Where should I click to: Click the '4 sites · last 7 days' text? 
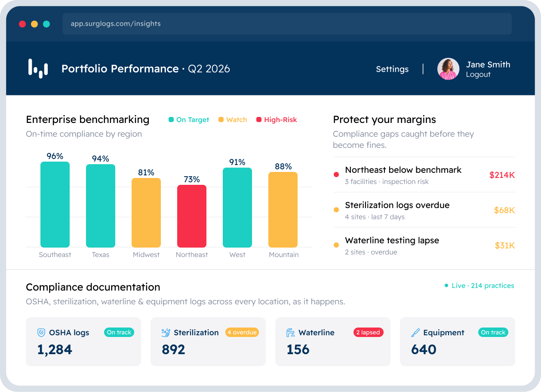pyautogui.click(x=375, y=217)
